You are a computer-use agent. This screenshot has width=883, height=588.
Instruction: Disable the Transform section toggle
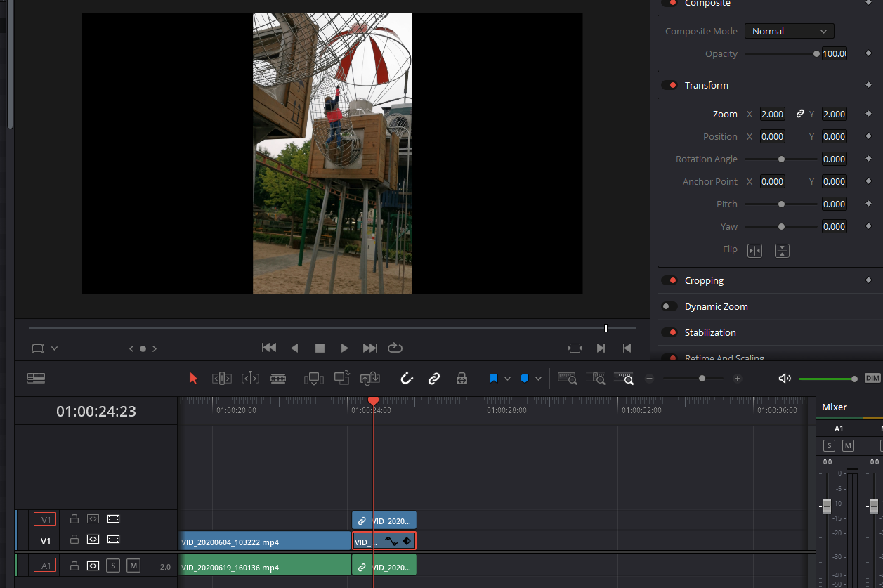pos(669,85)
